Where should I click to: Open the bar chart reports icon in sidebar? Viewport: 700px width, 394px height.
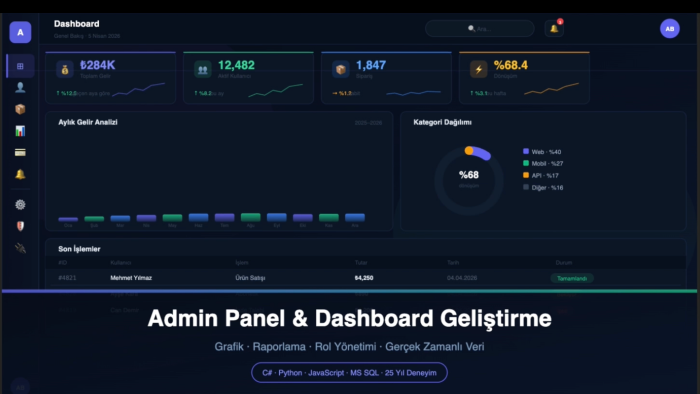pyautogui.click(x=20, y=131)
